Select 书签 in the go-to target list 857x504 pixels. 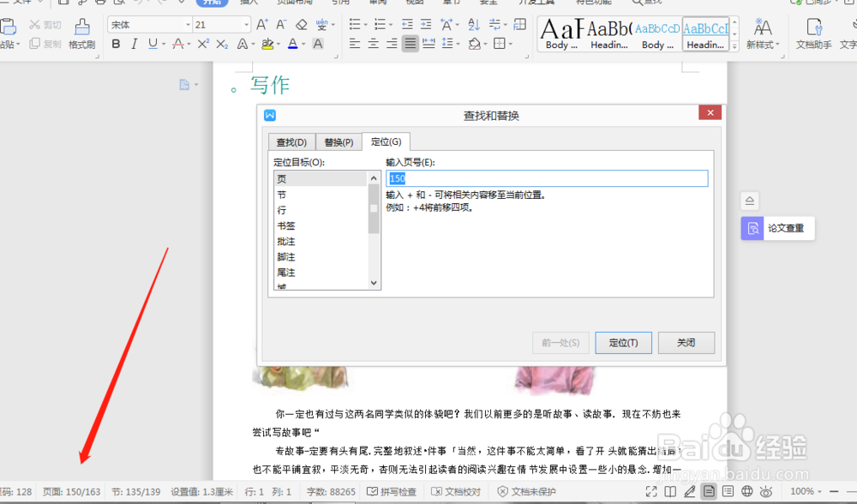tap(321, 225)
